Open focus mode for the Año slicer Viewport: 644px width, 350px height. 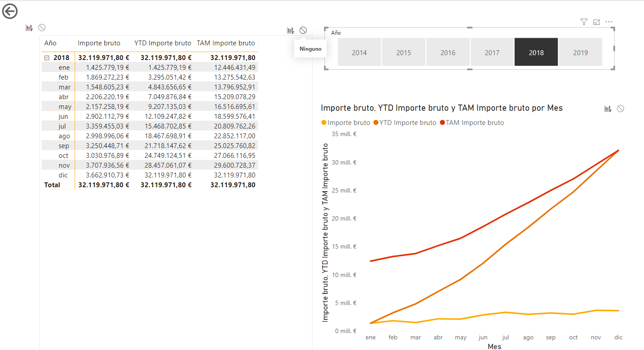[x=596, y=22]
